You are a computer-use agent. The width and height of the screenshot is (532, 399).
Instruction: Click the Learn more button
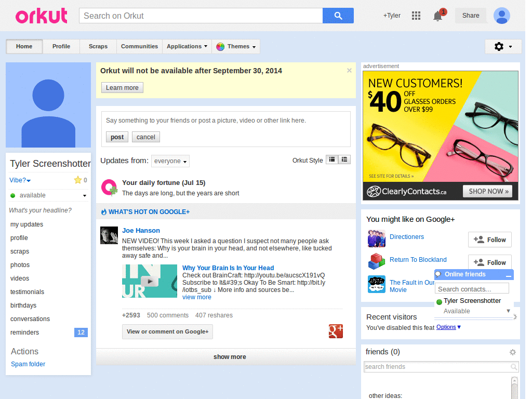coord(122,87)
